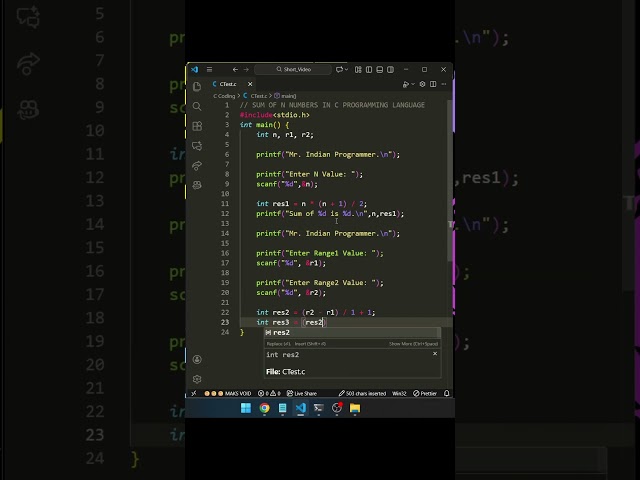This screenshot has height=480, width=640.
Task: Click line number 12 in the gutter
Action: pyautogui.click(x=225, y=213)
